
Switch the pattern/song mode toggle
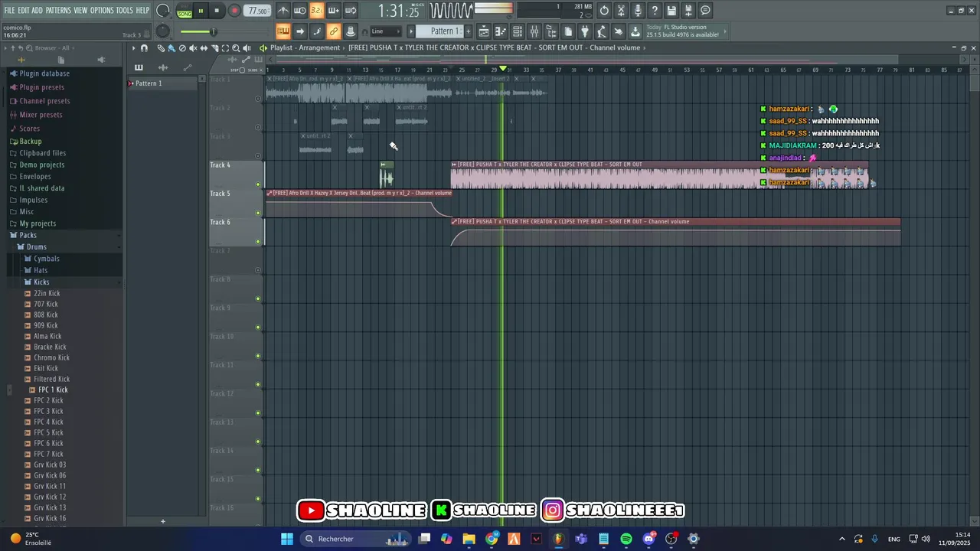point(185,11)
